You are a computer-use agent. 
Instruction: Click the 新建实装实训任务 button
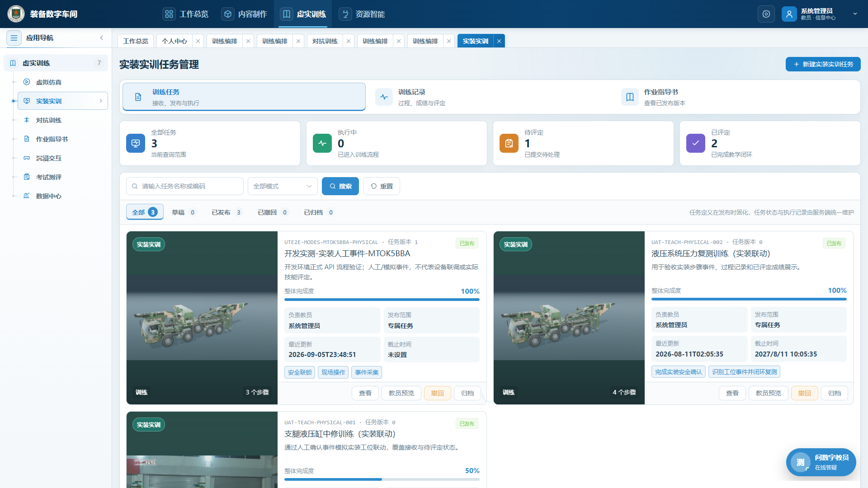tap(823, 64)
